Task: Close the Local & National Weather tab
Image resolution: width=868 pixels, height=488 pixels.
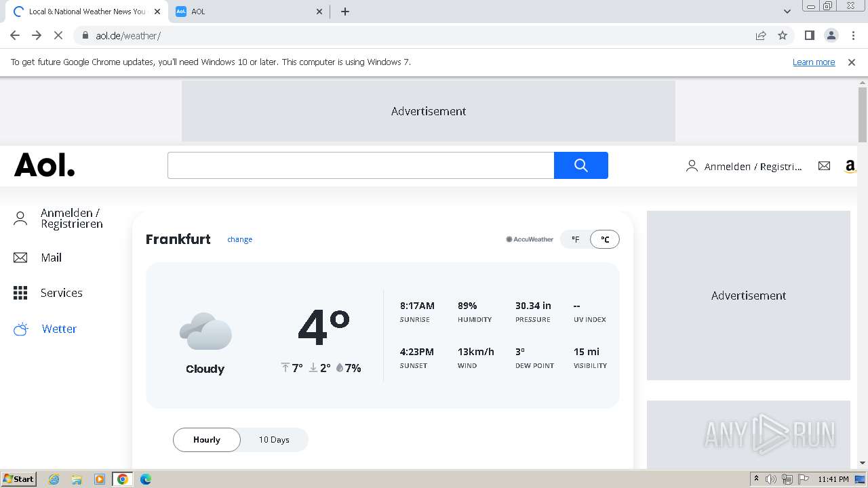Action: click(157, 12)
